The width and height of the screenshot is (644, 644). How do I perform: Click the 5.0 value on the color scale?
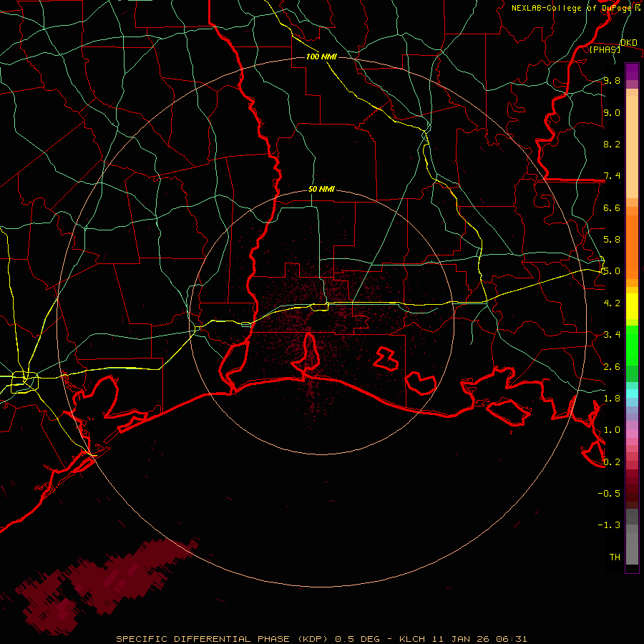(612, 271)
